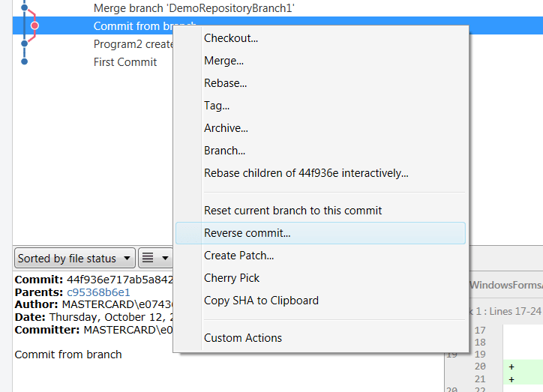The width and height of the screenshot is (543, 392).
Task: Select the First Commit row
Action: coord(125,62)
